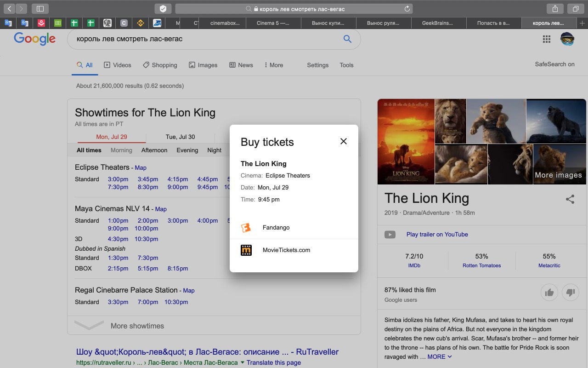Choose Fandango to buy tickets

[294, 228]
